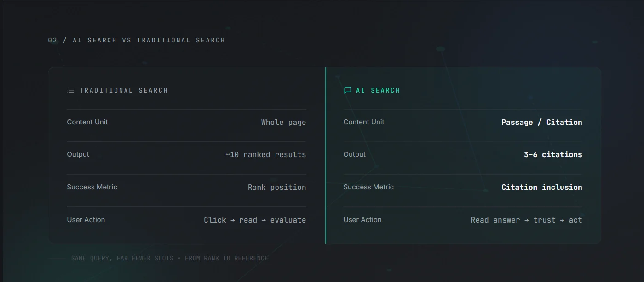Viewport: 644px width, 282px height.
Task: Select "User Action" label in Traditional Search column
Action: pyautogui.click(x=86, y=220)
